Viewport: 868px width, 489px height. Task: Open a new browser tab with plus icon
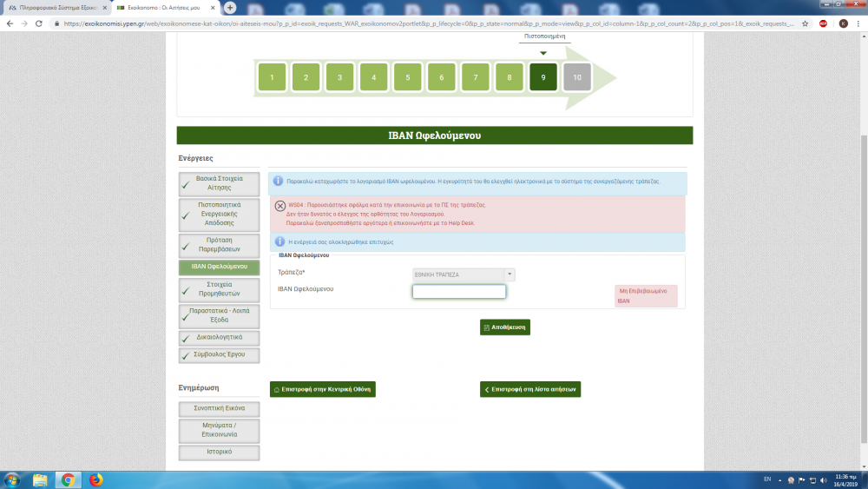230,7
